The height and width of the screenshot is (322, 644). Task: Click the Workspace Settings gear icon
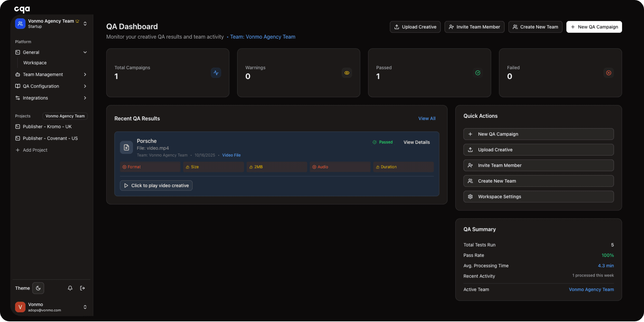470,197
